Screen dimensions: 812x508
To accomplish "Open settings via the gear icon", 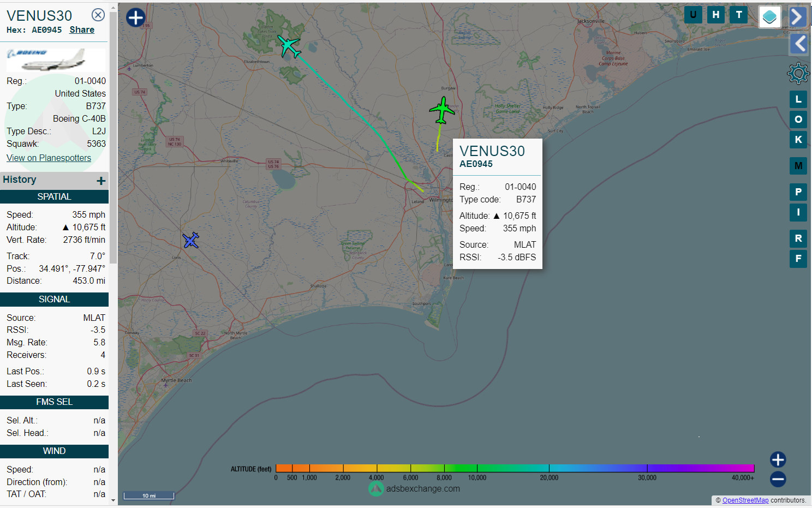I will point(798,73).
